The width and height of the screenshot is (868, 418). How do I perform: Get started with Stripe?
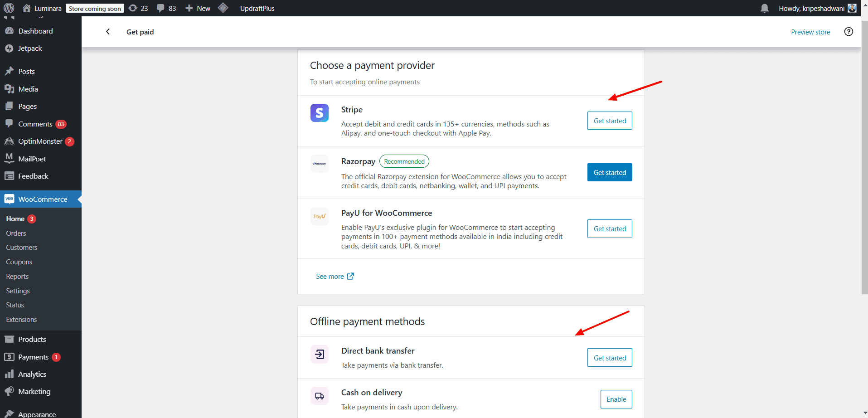tap(609, 121)
